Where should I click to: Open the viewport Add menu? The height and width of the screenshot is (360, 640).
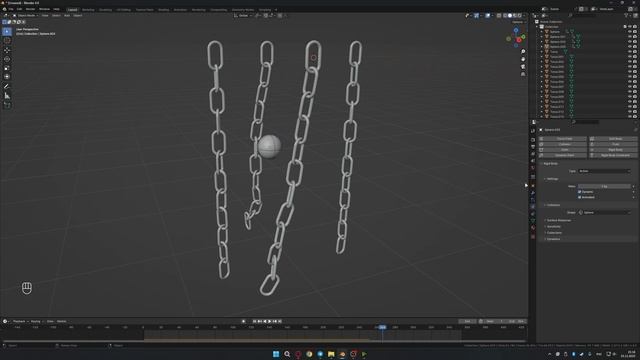tap(67, 16)
